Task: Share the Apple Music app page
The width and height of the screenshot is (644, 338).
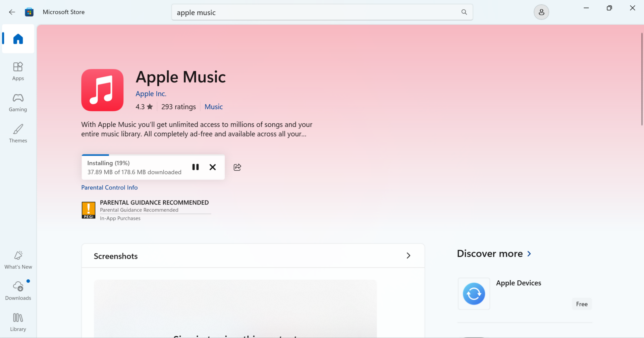Action: (x=237, y=167)
